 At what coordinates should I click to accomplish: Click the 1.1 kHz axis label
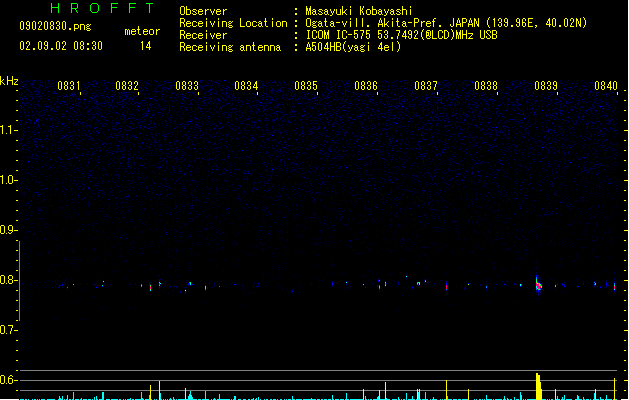(8, 130)
